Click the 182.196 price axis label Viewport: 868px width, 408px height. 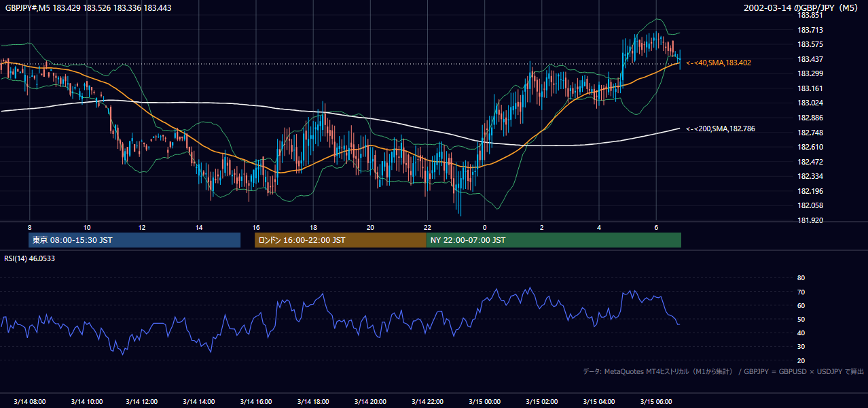coord(810,191)
